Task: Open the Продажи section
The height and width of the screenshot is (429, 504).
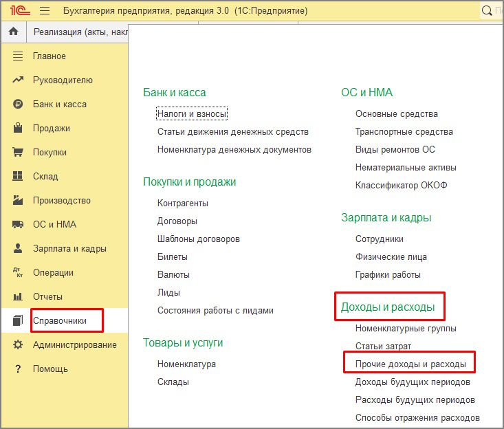Action: 52,128
